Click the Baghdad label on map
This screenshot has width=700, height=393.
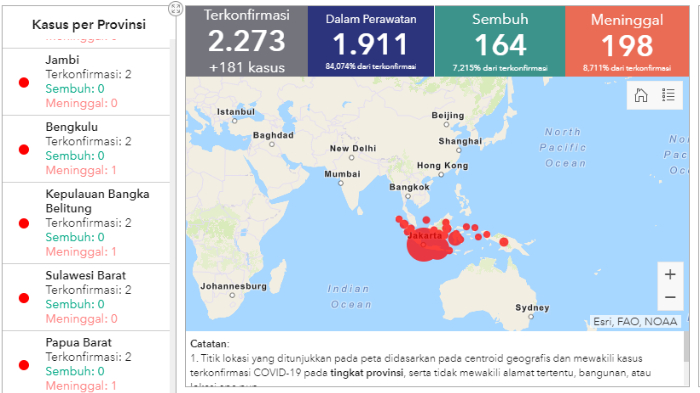(273, 135)
